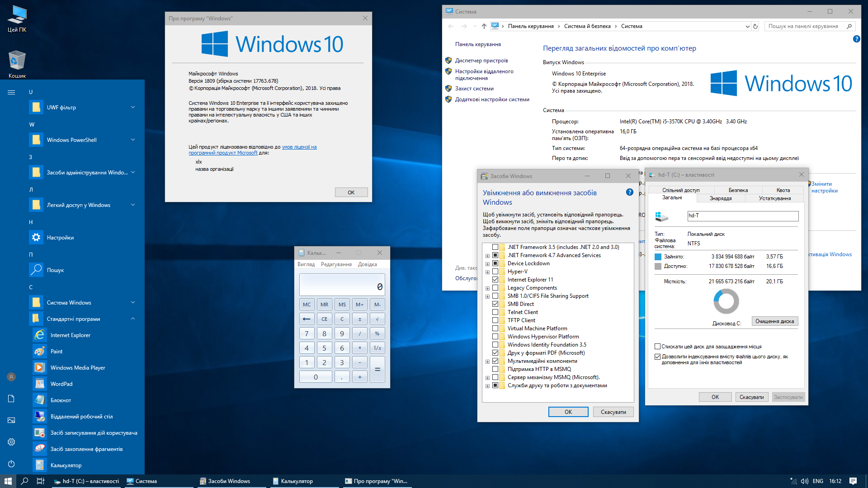Open Settings gear in Start sidebar
868x488 pixels.
pos(11,442)
